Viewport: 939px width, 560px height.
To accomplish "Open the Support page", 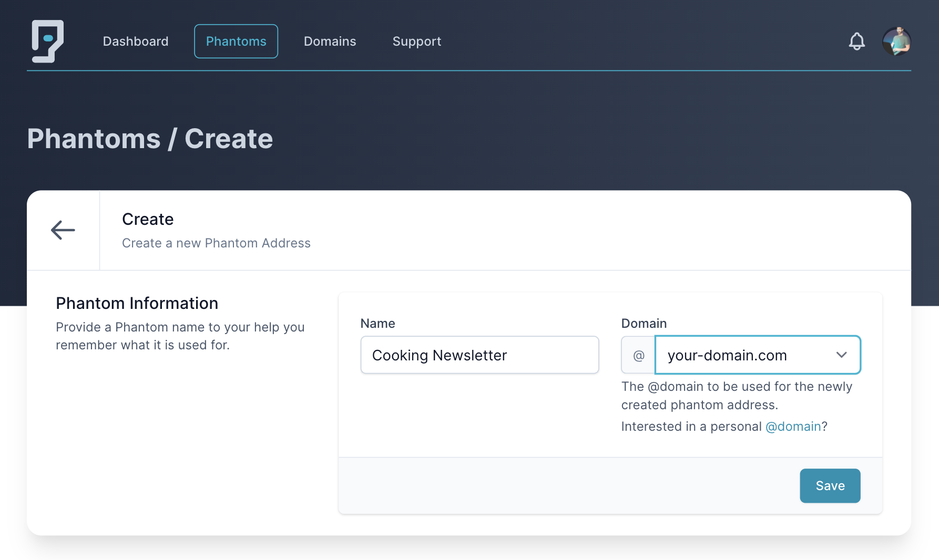I will 416,42.
